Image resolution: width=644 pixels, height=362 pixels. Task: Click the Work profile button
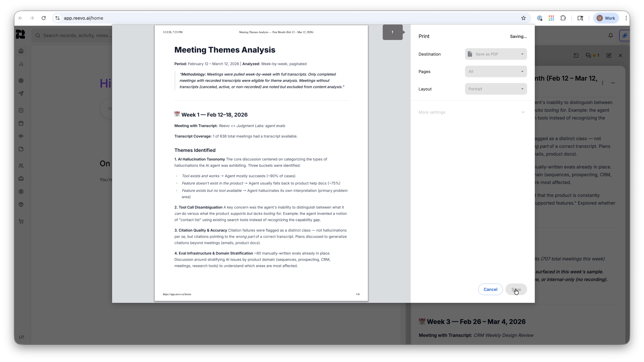[x=606, y=18]
